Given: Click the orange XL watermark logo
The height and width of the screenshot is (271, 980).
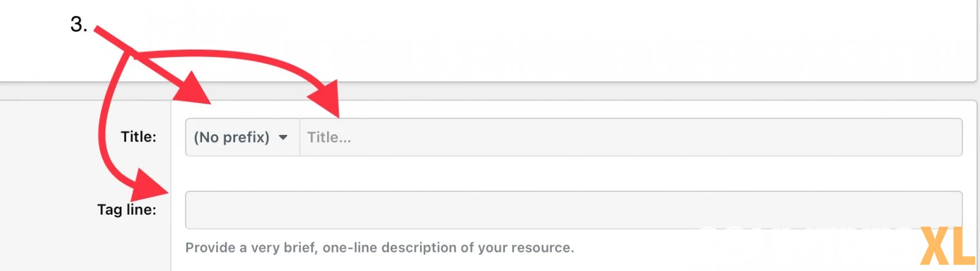Looking at the screenshot, I should pyautogui.click(x=948, y=246).
